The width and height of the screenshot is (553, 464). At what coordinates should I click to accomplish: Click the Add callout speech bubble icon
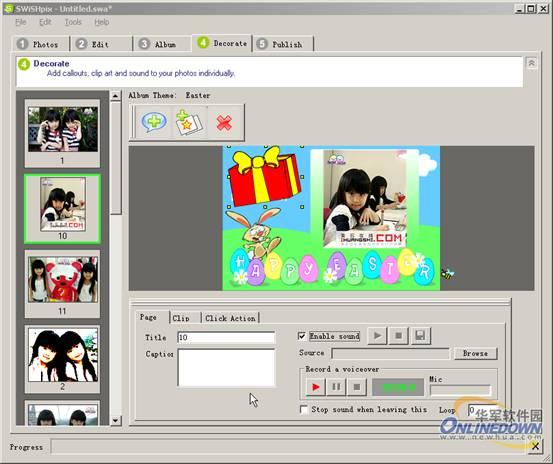[x=154, y=122]
